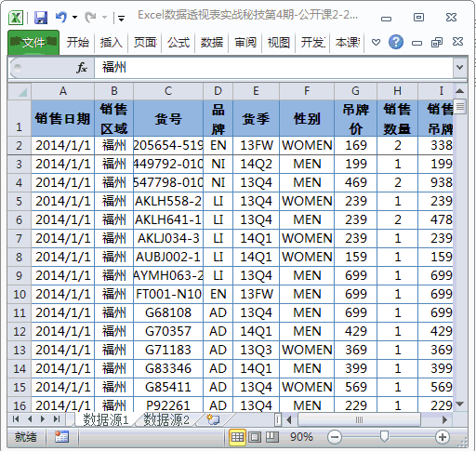Click the zoom out minus button
The width and height of the screenshot is (476, 451).
point(335,437)
